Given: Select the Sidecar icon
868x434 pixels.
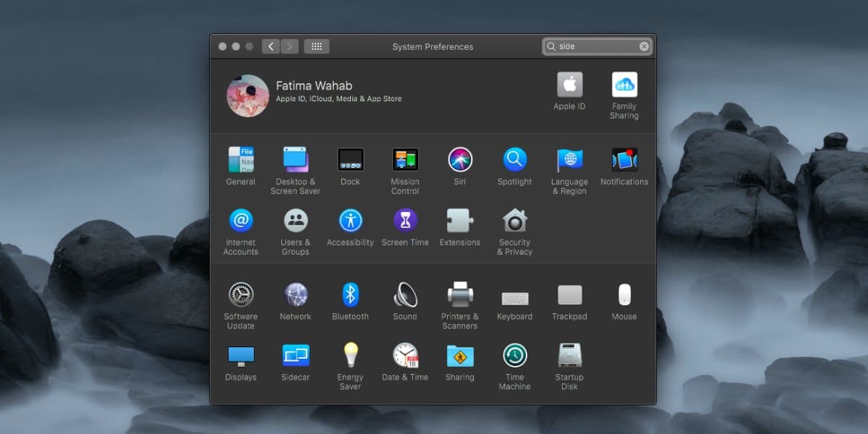Looking at the screenshot, I should tap(295, 356).
